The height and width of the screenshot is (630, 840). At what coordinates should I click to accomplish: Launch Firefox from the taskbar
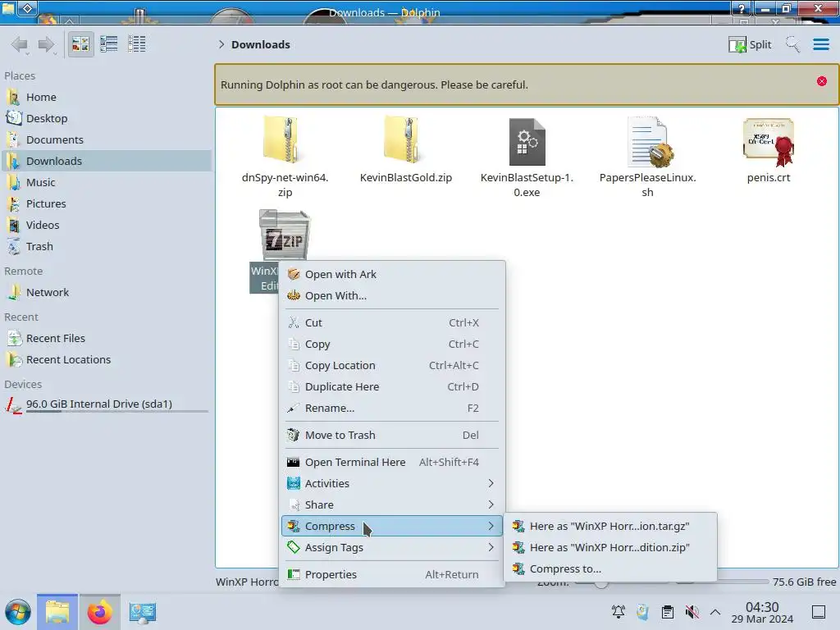pyautogui.click(x=99, y=612)
